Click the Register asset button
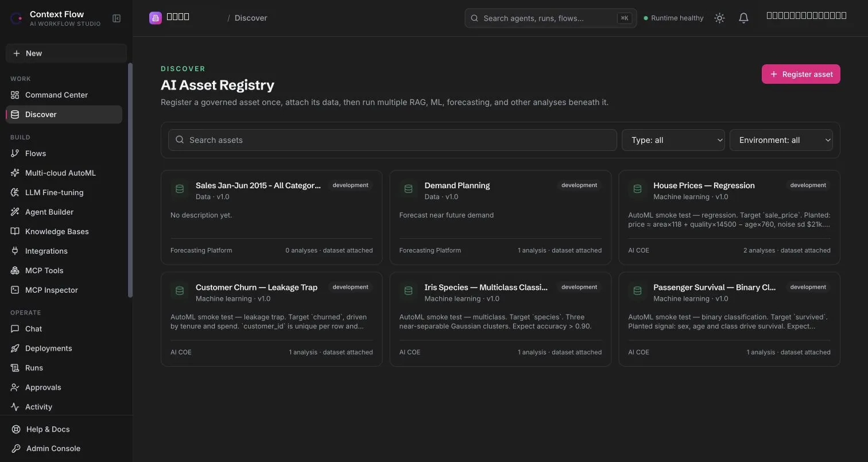The width and height of the screenshot is (868, 462). (x=801, y=74)
